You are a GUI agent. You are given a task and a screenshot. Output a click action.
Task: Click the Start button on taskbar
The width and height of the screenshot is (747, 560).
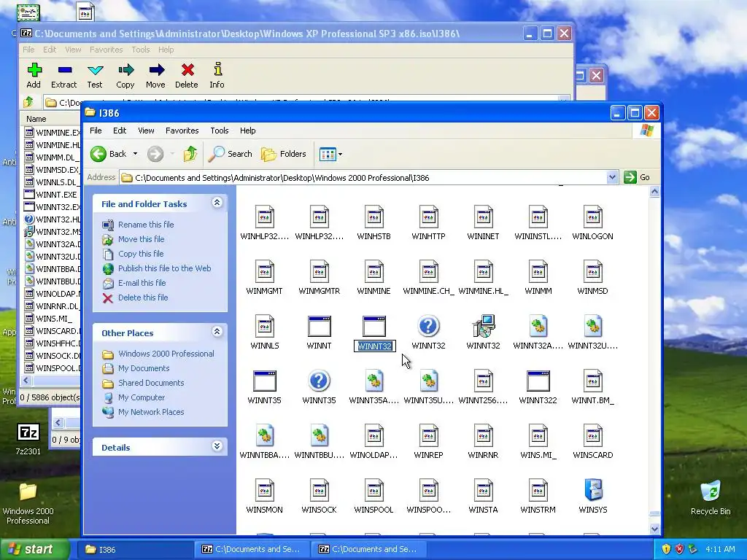click(34, 549)
